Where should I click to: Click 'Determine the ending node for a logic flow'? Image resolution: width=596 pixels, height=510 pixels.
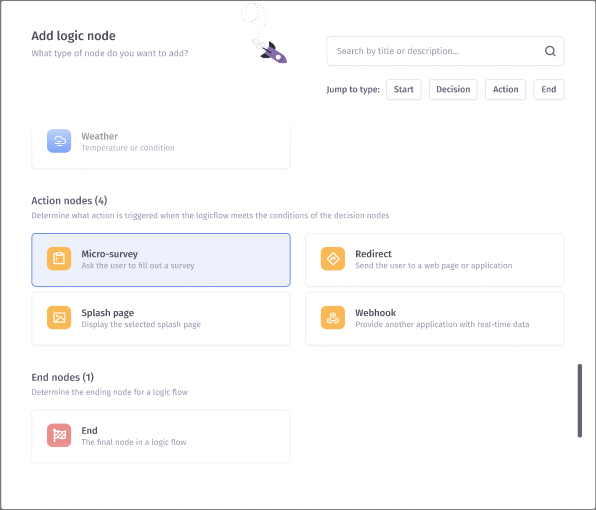point(109,392)
